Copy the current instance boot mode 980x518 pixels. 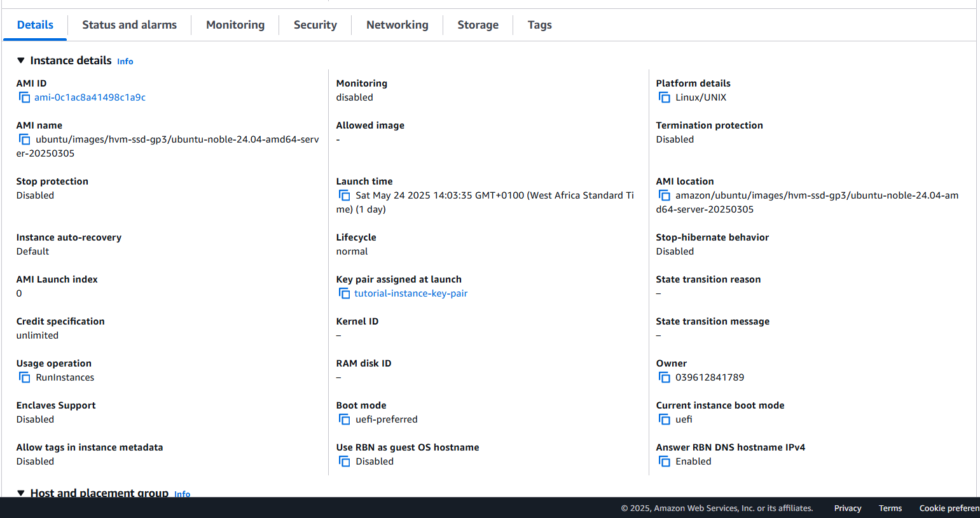click(x=664, y=419)
